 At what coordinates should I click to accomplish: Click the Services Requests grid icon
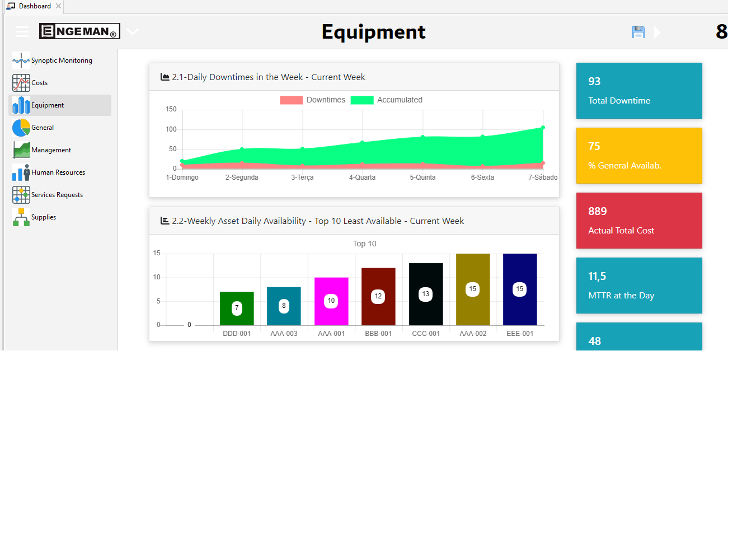tap(21, 194)
